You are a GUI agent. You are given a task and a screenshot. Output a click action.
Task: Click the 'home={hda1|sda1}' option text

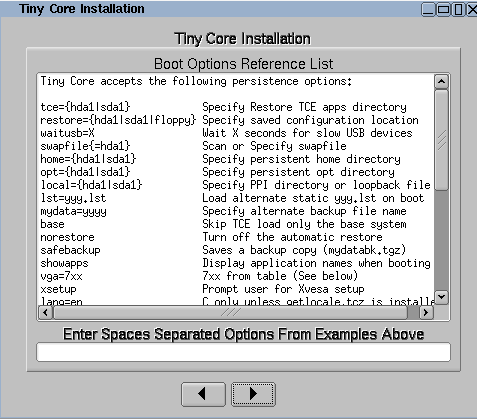pyautogui.click(x=88, y=159)
